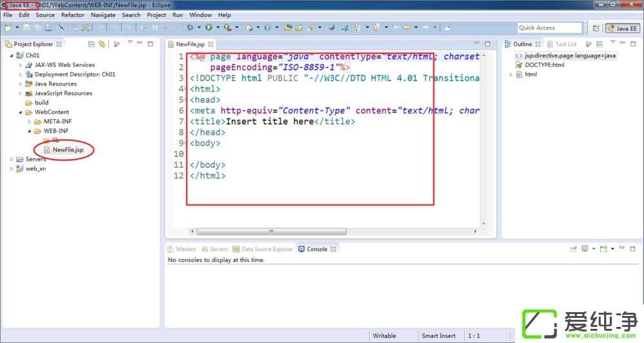644x343 pixels.
Task: Expand the html node in Outline
Action: coord(511,75)
